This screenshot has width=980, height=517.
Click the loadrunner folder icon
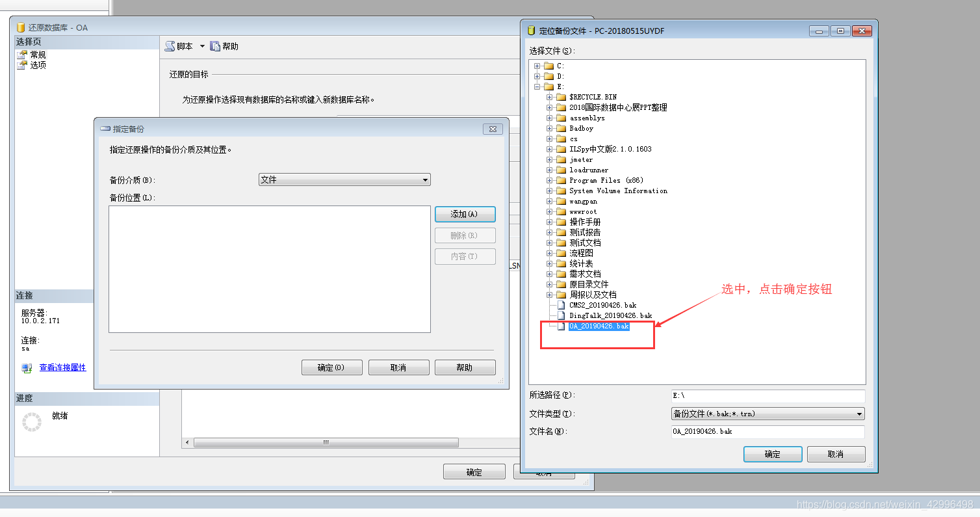pyautogui.click(x=561, y=170)
